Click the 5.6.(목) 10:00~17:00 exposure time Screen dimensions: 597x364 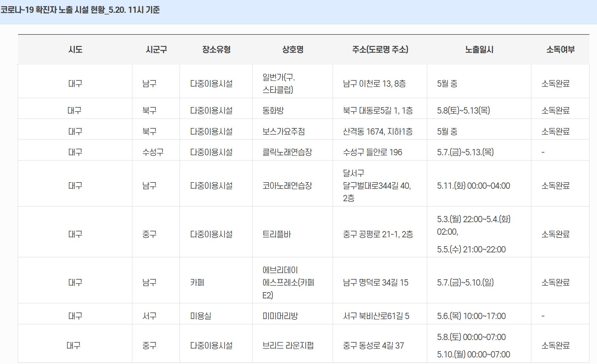coord(471,316)
